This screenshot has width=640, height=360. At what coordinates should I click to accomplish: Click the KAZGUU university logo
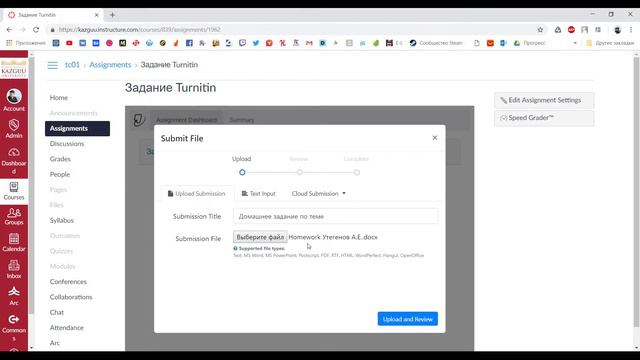[x=14, y=68]
